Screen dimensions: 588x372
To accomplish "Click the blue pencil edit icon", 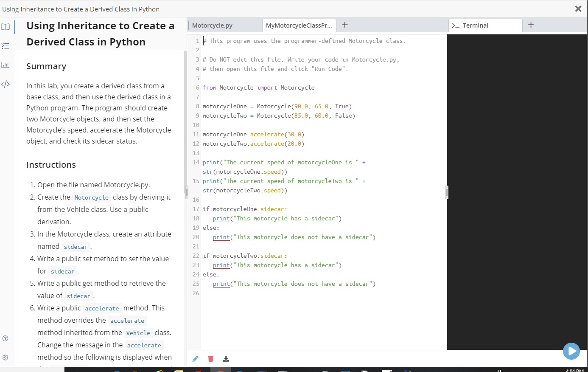I will click(195, 358).
